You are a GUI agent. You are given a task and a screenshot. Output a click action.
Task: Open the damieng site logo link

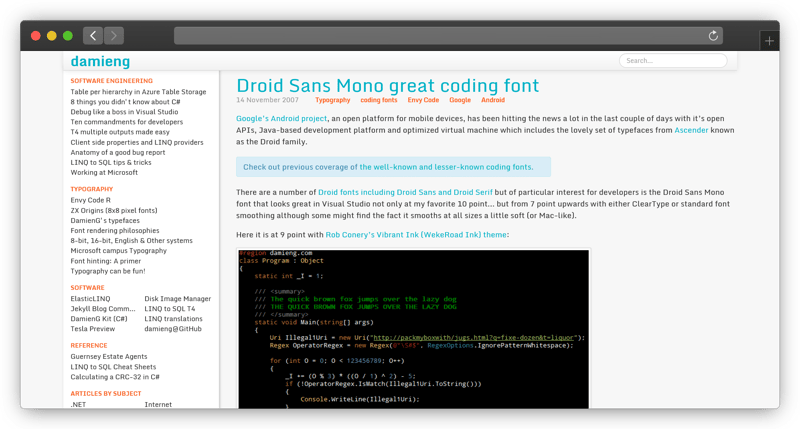(x=100, y=61)
